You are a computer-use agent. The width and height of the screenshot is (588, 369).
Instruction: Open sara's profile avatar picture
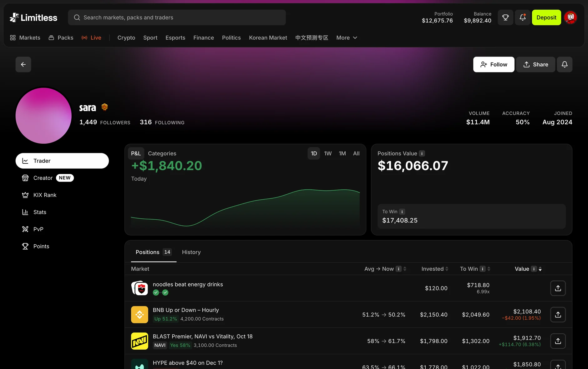click(x=43, y=116)
